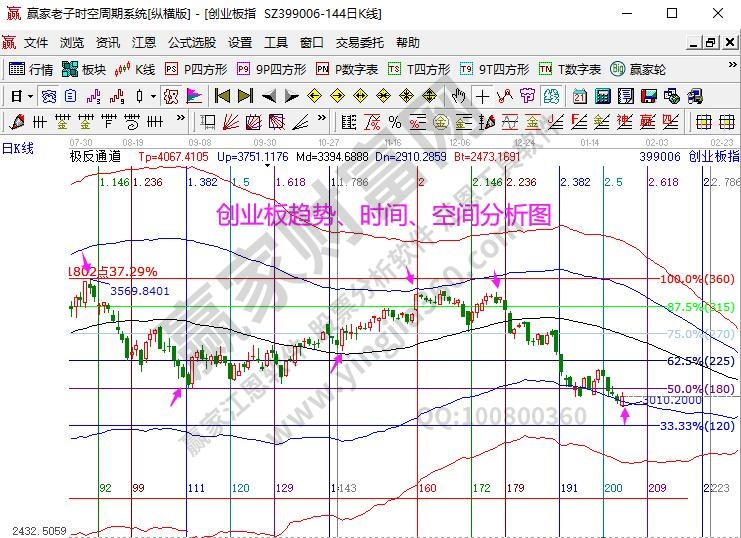Select the red step-wave 9 icon
741x538 pixels.
click(117, 96)
